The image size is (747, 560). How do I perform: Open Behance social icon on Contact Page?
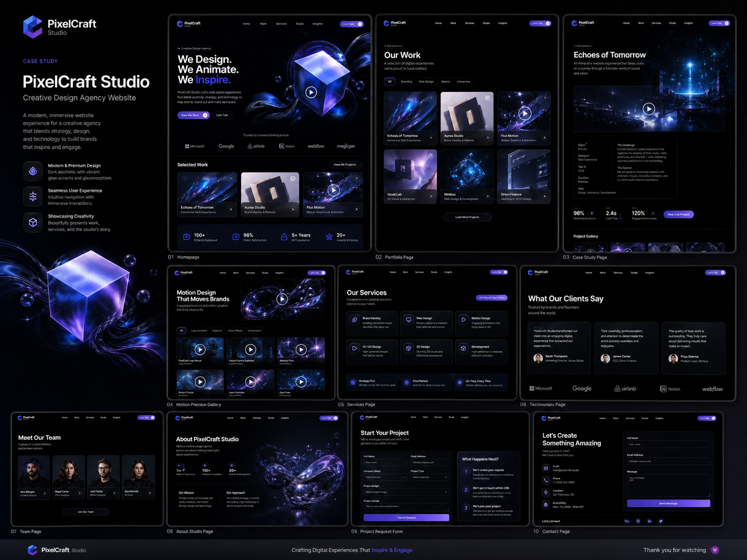[627, 521]
